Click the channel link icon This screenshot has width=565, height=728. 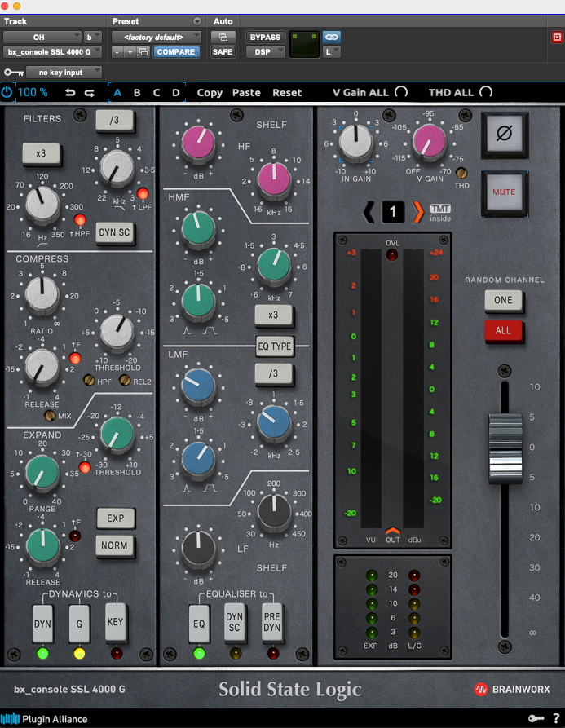click(332, 37)
